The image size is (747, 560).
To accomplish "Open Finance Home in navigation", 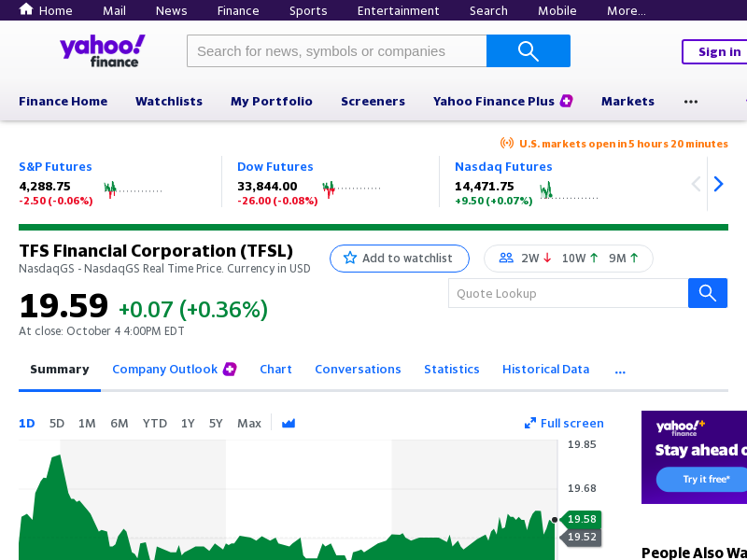I will (63, 101).
